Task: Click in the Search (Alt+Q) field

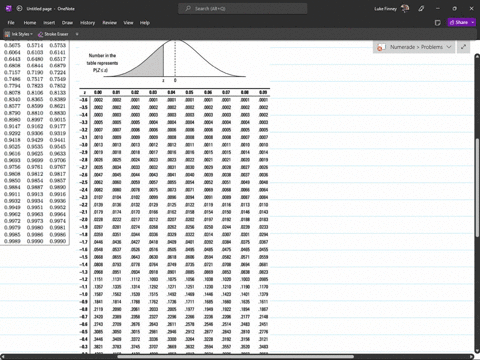Action: point(242,9)
